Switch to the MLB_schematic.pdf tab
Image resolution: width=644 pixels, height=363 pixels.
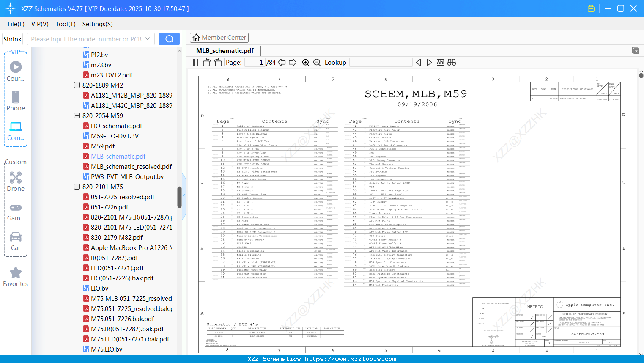click(x=225, y=51)
